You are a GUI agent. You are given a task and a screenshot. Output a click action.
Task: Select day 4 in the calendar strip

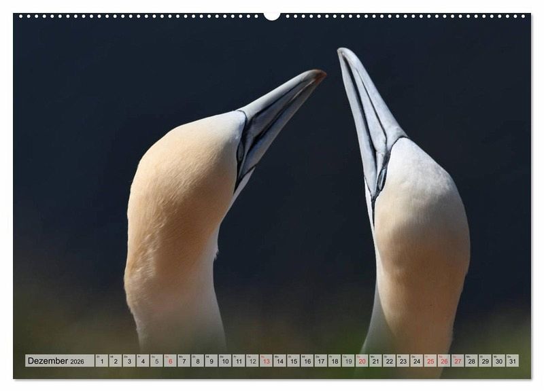click(x=143, y=361)
